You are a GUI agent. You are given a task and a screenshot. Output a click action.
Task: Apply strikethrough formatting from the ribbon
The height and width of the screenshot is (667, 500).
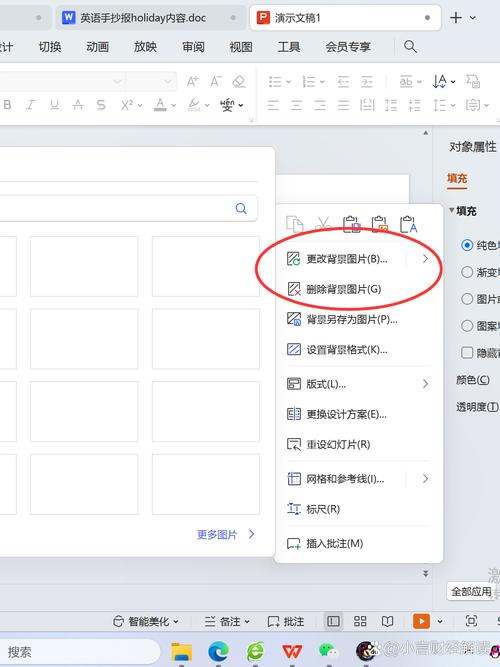click(78, 105)
